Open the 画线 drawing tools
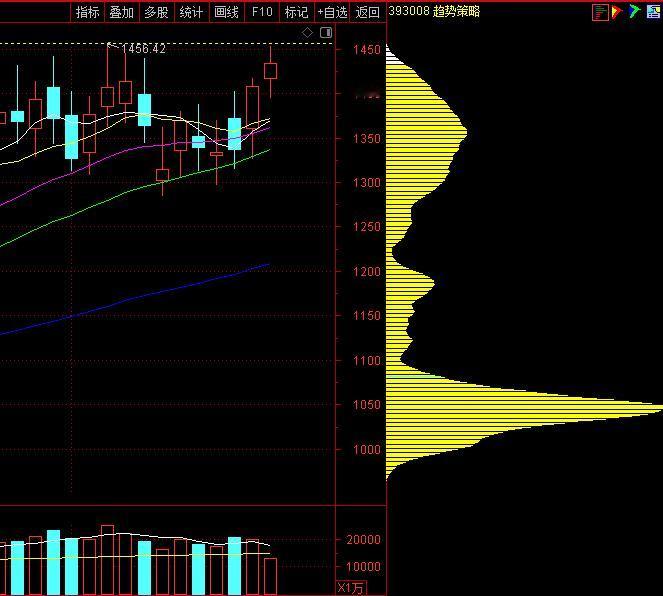The height and width of the screenshot is (596, 663). 227,12
